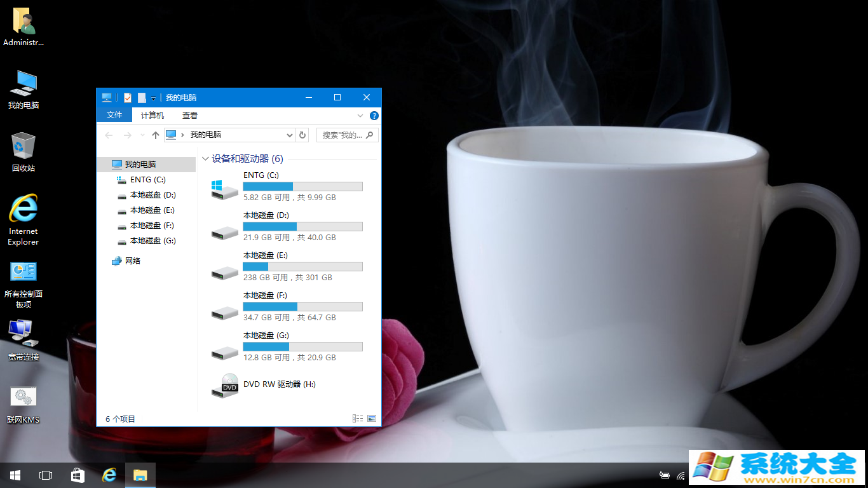The image size is (868, 488).
Task: Open File Explorer from the taskbar
Action: (x=140, y=475)
